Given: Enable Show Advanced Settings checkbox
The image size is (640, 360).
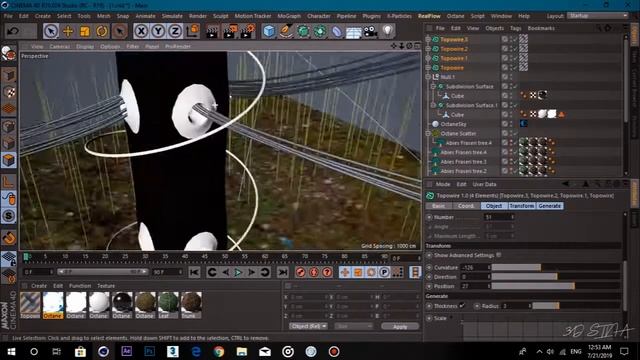Looking at the screenshot, I should click(x=499, y=255).
